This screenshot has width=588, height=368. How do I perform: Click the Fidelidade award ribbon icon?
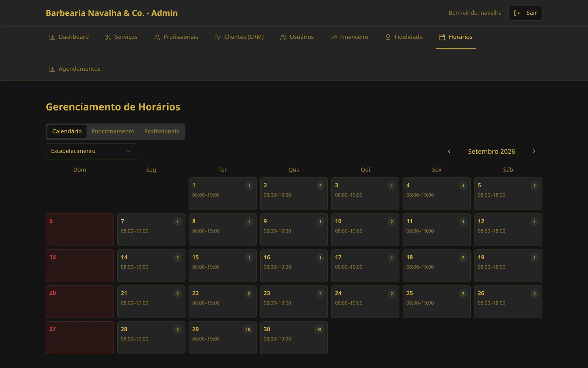pyautogui.click(x=388, y=37)
